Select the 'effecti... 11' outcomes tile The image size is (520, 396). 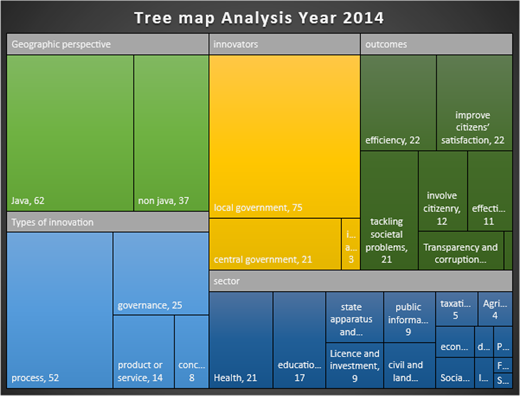point(490,191)
